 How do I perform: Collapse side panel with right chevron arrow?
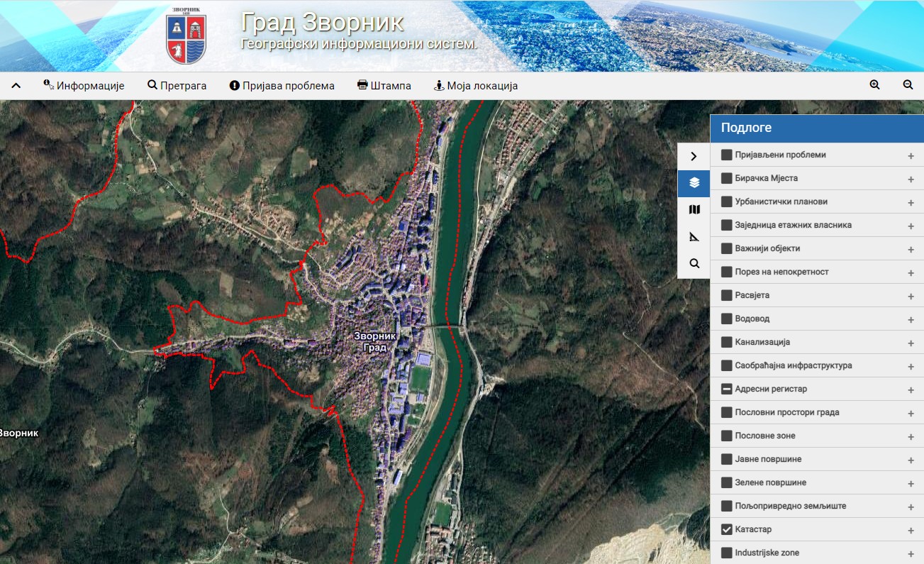click(694, 156)
